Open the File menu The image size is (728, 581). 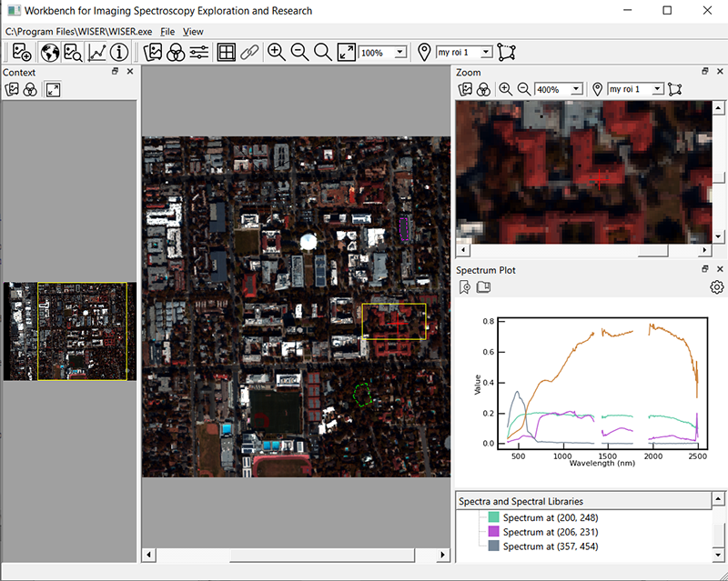[x=167, y=32]
